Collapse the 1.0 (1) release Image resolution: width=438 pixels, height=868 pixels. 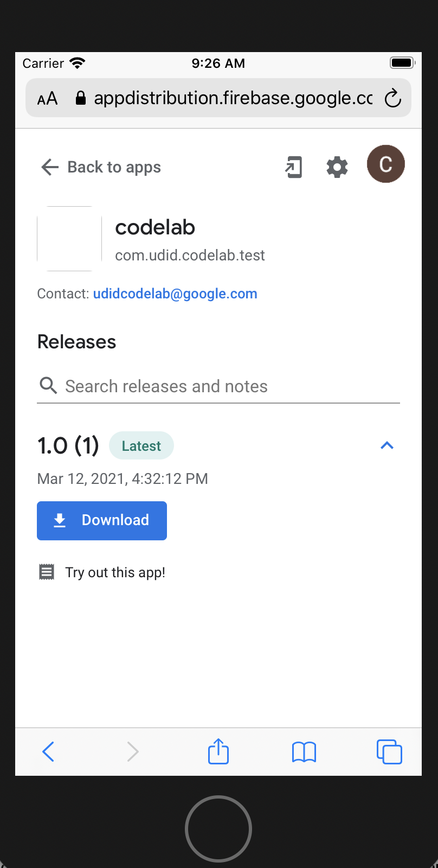coord(387,446)
